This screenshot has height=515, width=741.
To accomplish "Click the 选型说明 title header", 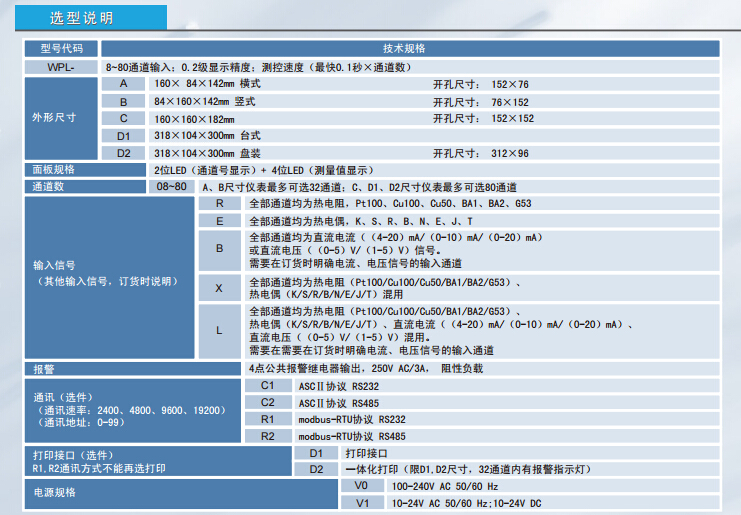I will pyautogui.click(x=82, y=18).
